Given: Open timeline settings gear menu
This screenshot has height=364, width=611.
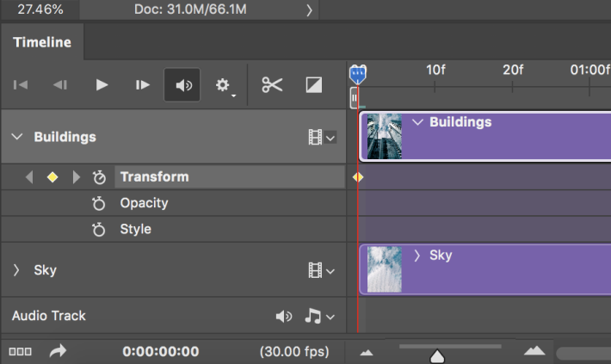Looking at the screenshot, I should click(225, 85).
